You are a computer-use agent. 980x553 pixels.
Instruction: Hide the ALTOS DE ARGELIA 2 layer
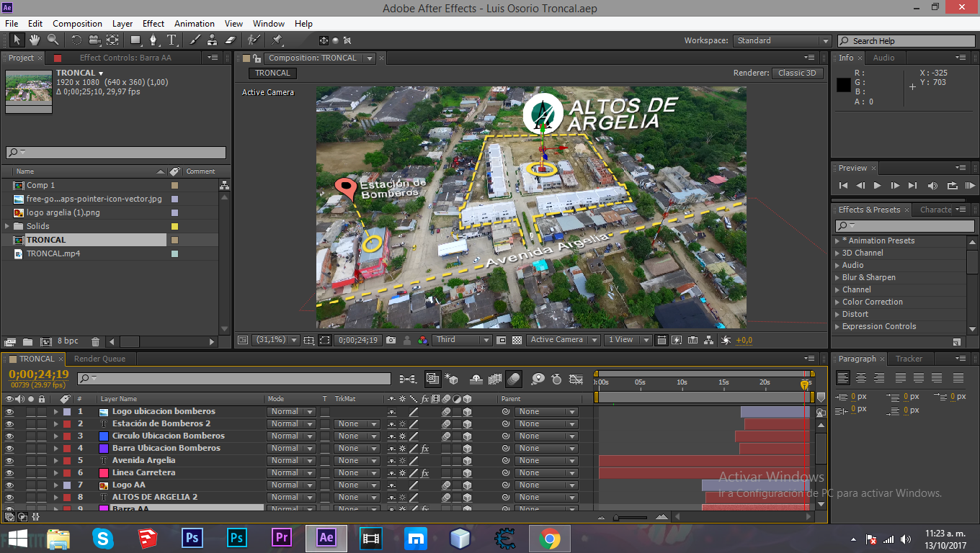coord(9,498)
